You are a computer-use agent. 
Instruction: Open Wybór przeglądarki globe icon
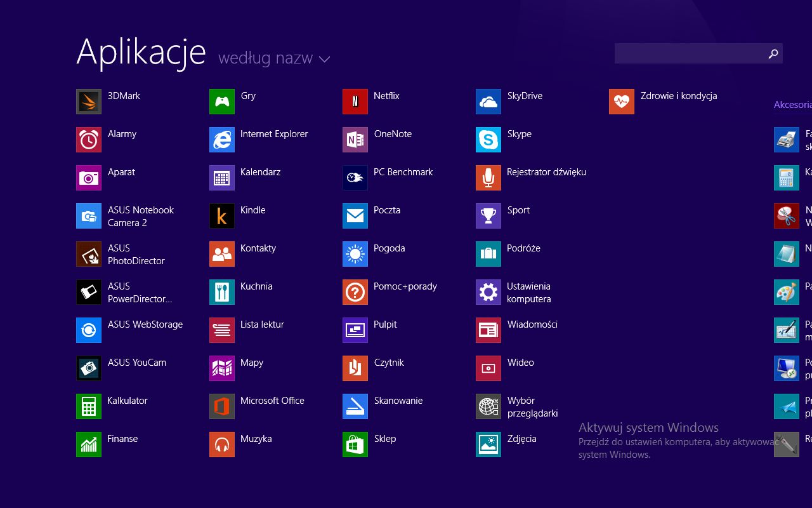488,406
